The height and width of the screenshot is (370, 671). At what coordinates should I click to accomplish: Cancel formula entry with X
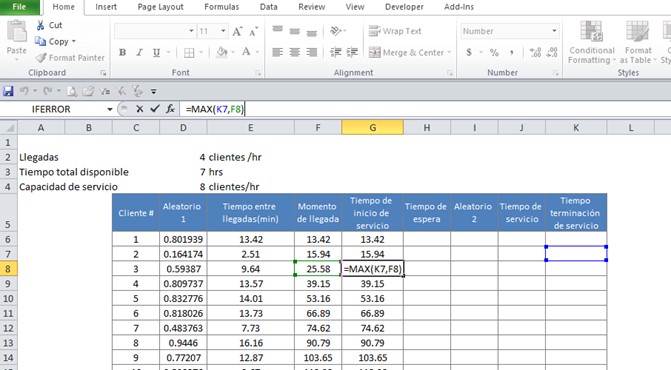(x=140, y=109)
